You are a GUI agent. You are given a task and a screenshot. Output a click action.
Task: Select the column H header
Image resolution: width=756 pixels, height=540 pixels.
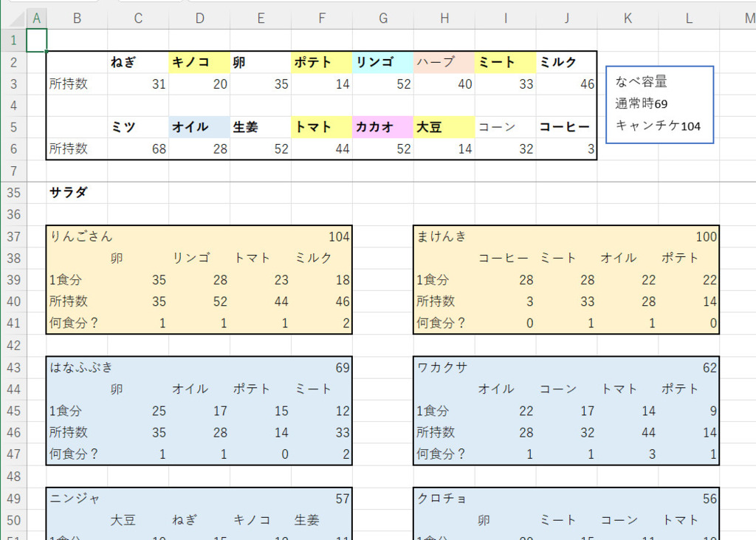(x=444, y=18)
